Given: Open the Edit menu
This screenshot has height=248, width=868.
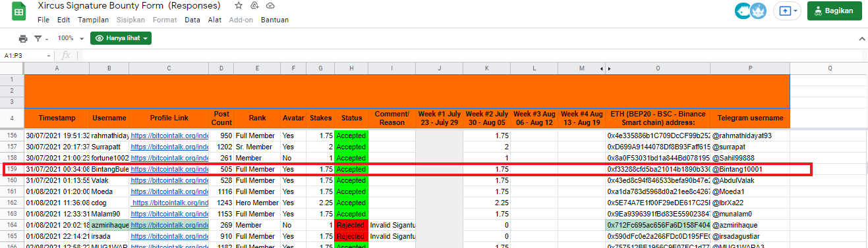Looking at the screenshot, I should point(64,20).
